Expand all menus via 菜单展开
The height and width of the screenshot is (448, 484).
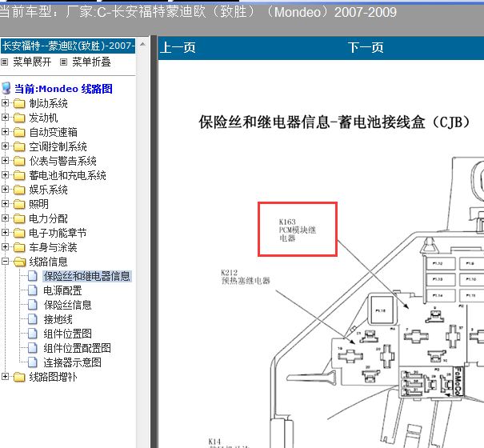(x=32, y=62)
